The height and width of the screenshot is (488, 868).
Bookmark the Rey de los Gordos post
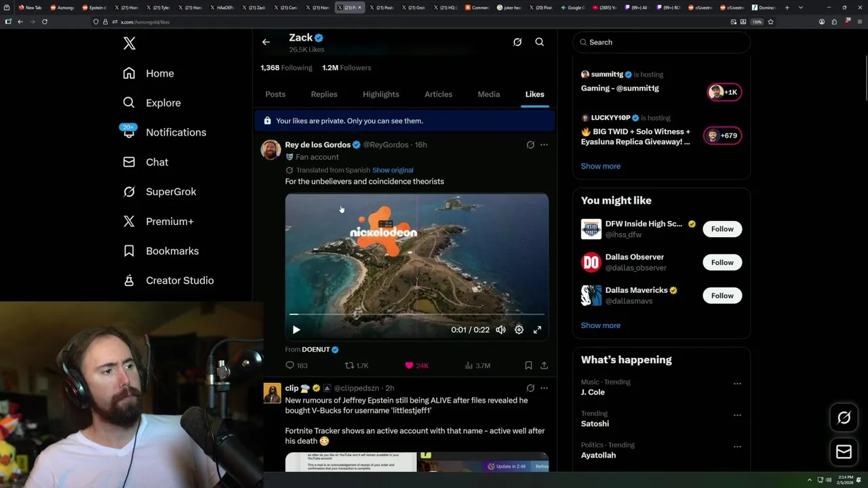[528, 365]
